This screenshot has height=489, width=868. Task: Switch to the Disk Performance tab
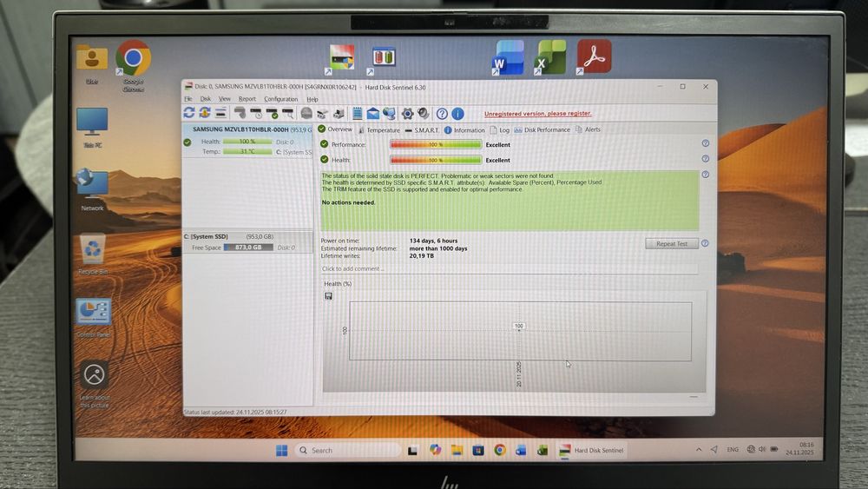542,130
